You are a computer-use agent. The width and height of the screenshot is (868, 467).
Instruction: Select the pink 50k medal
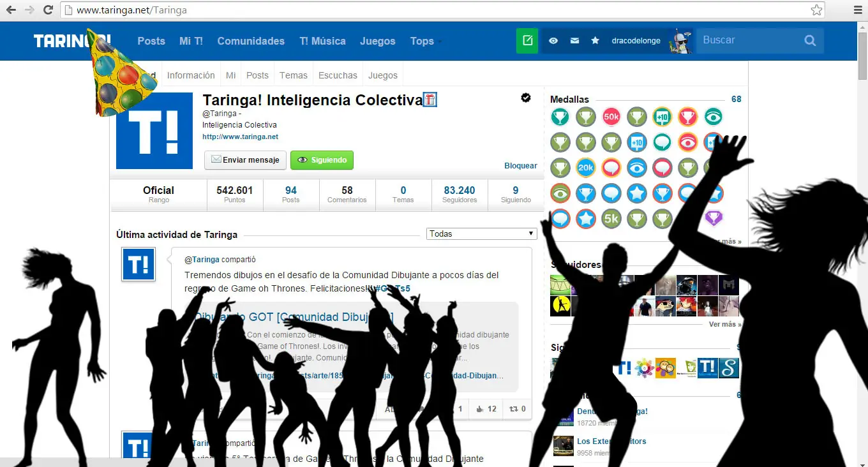pyautogui.click(x=611, y=117)
